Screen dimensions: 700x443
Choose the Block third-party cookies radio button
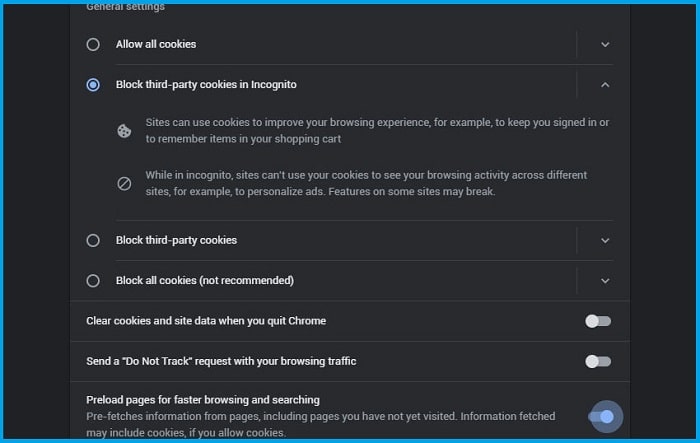pos(93,240)
